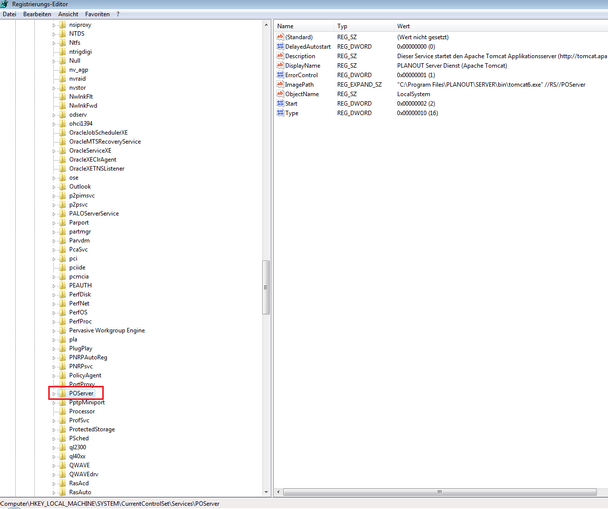This screenshot has width=608, height=509.
Task: Open the ? help menu
Action: tap(118, 14)
